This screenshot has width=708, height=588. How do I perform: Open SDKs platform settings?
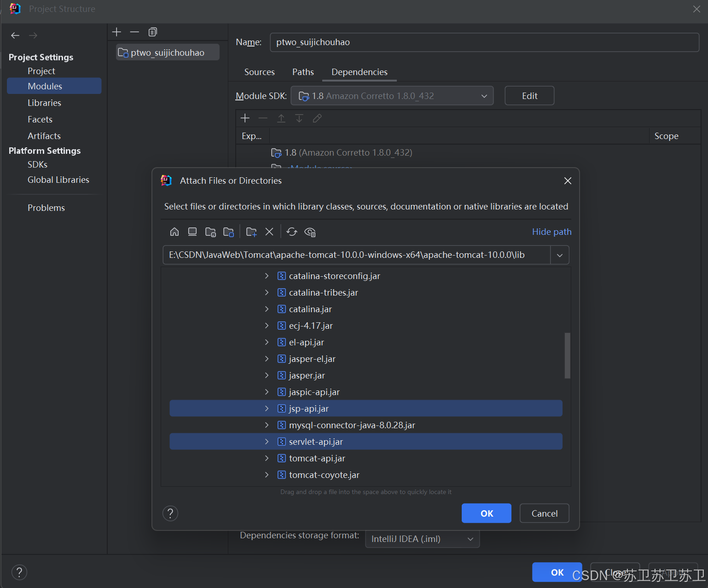click(x=37, y=164)
